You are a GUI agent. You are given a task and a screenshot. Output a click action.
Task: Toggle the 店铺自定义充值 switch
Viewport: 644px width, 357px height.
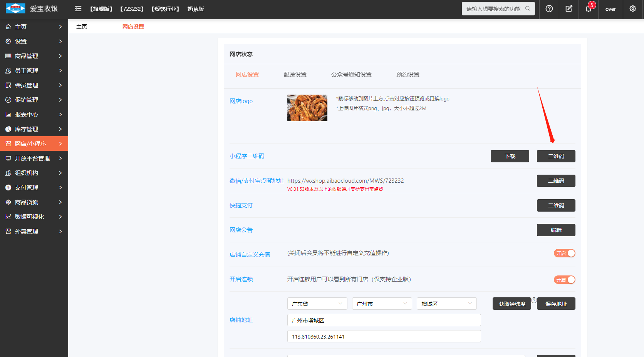pos(564,253)
